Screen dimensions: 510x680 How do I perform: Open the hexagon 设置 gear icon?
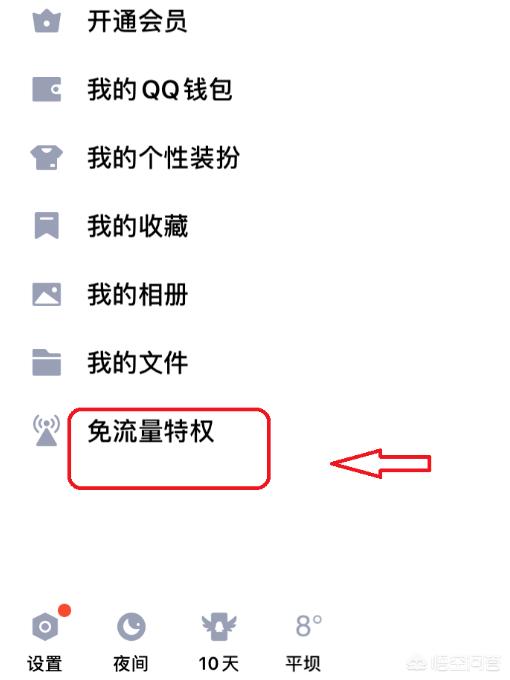pyautogui.click(x=45, y=627)
